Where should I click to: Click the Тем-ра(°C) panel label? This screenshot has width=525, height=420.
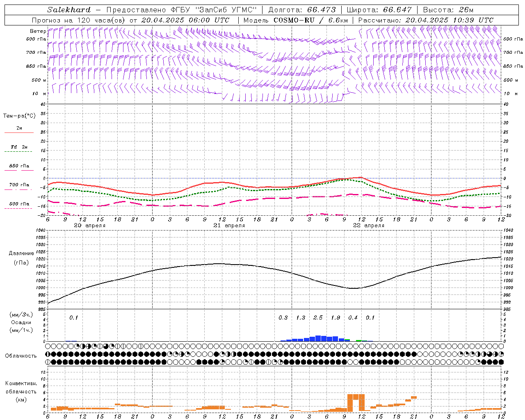[19, 116]
